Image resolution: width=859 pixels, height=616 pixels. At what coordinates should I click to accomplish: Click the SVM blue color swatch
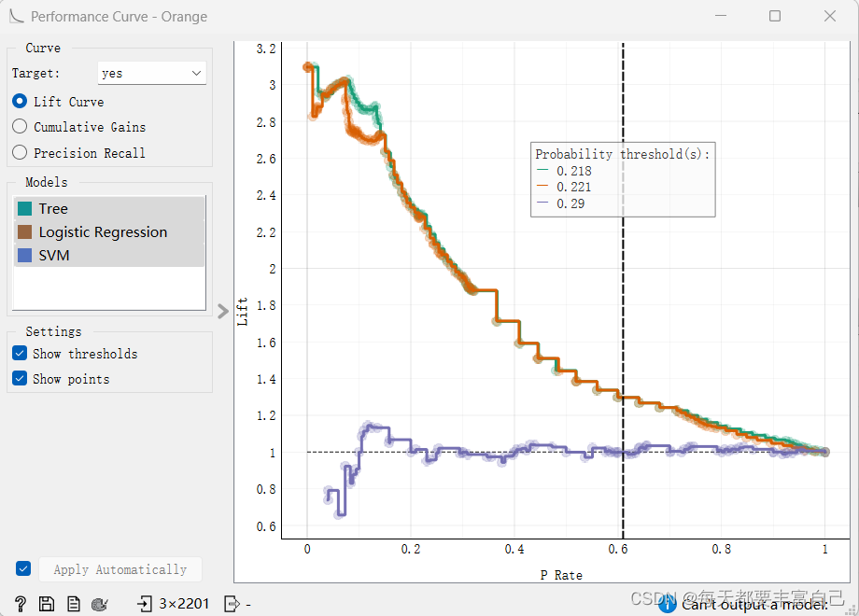(x=25, y=256)
